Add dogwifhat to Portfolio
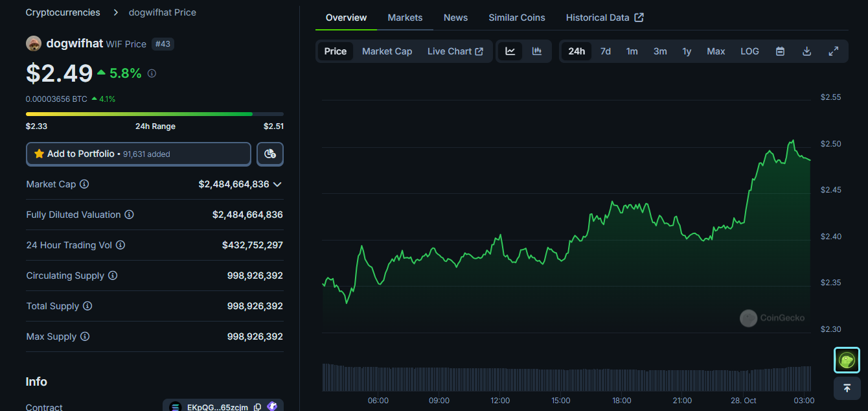Image resolution: width=868 pixels, height=411 pixels. 138,154
